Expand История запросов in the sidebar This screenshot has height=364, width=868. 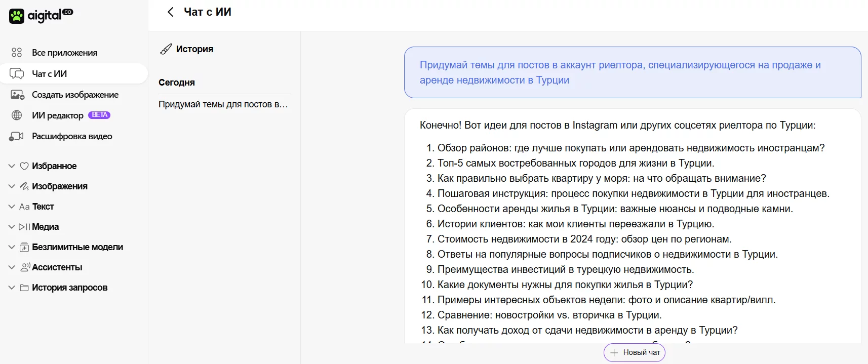(69, 288)
